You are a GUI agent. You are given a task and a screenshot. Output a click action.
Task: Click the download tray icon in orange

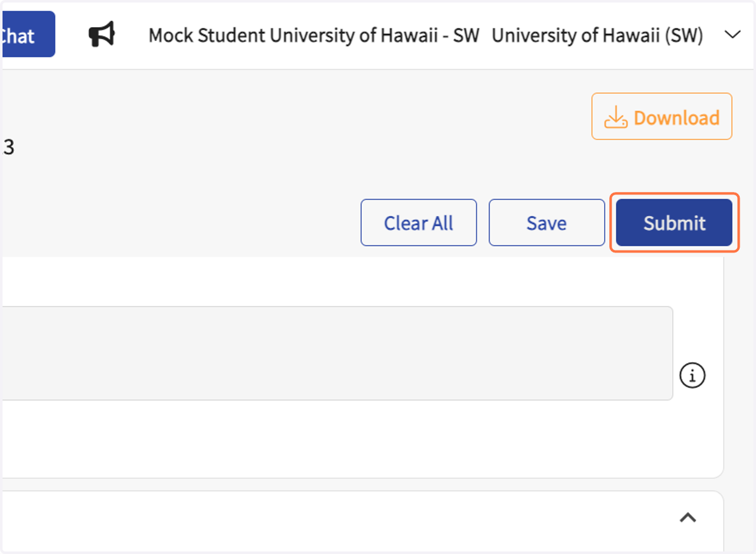coord(616,117)
